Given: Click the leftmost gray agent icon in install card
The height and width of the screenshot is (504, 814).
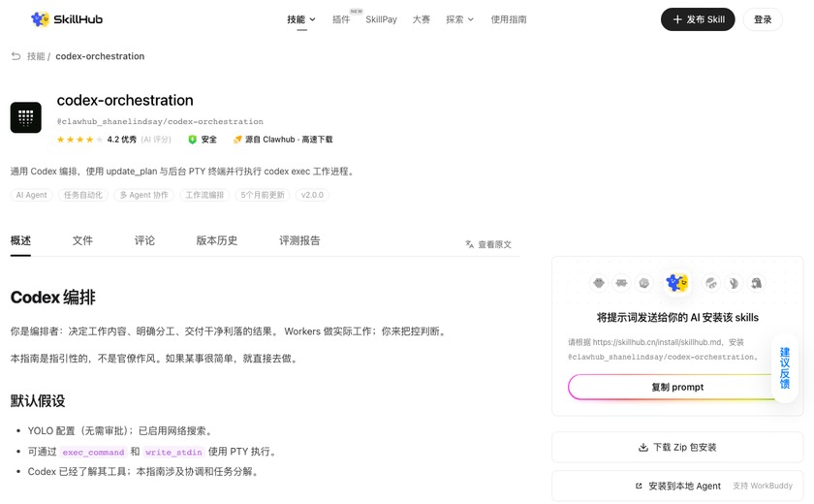Looking at the screenshot, I should pyautogui.click(x=599, y=283).
